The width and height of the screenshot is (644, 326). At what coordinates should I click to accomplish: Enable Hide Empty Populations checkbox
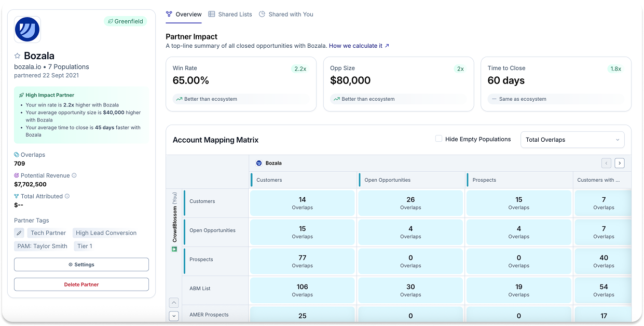point(439,139)
